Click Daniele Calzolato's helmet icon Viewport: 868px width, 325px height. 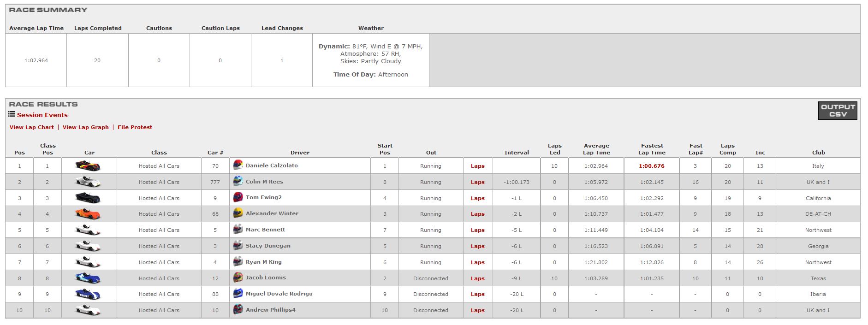point(238,165)
